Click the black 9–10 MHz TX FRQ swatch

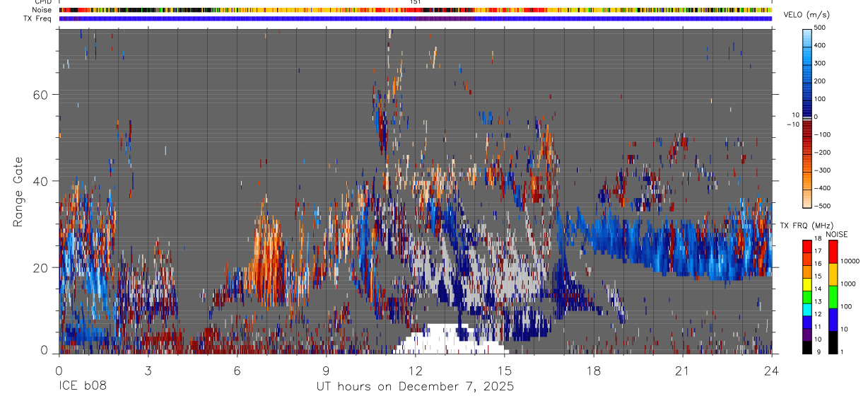[x=807, y=347]
